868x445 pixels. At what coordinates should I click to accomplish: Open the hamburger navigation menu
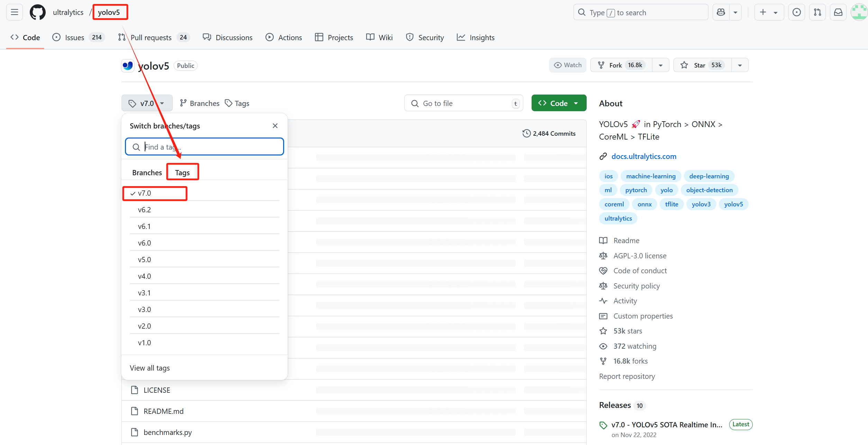[15, 12]
